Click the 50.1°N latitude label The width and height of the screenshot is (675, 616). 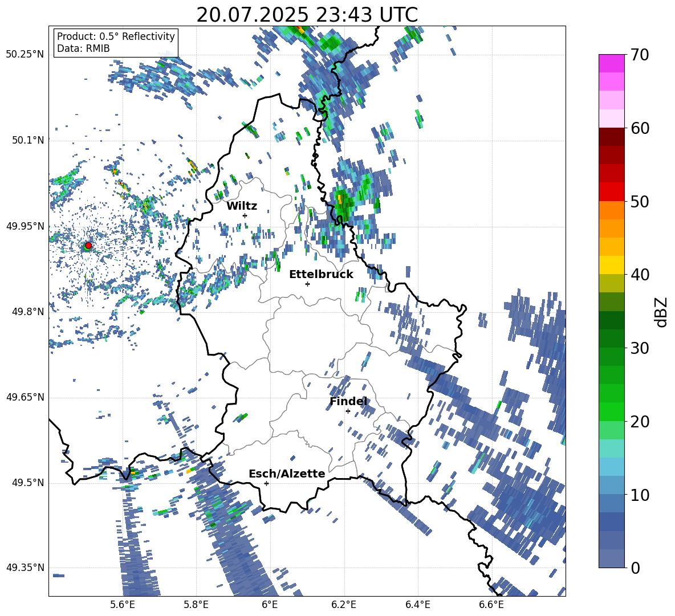(28, 140)
